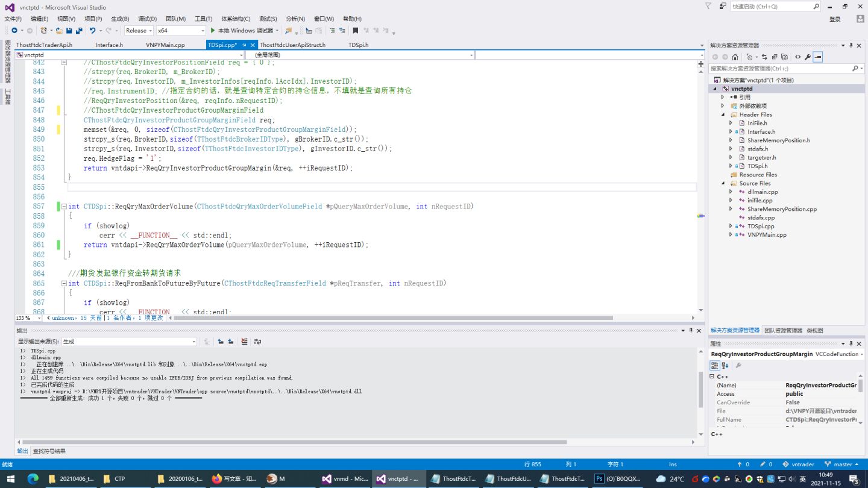
Task: Select ShareMemoryPosition.h in Solution Explorer
Action: tap(779, 140)
